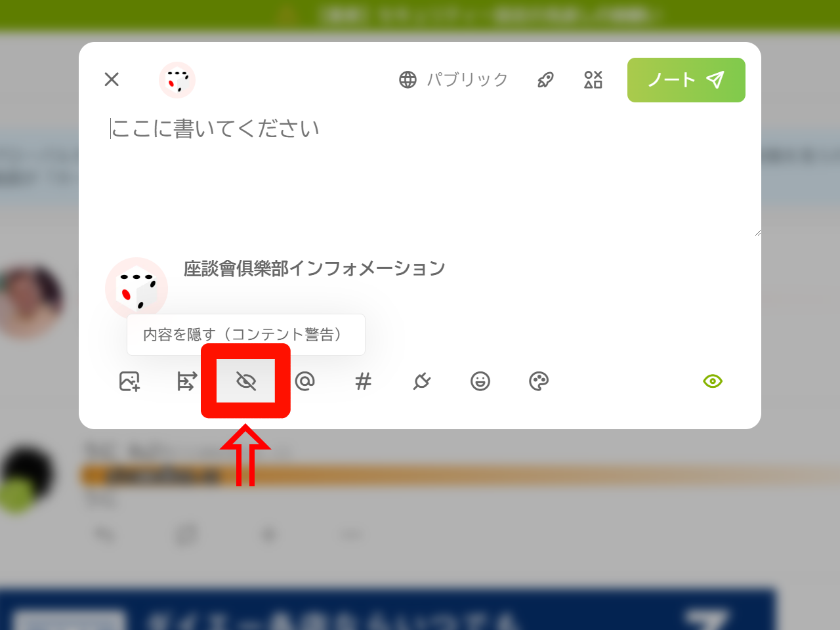840x630 pixels.
Task: Click the large dice avatar in preview
Action: click(136, 289)
